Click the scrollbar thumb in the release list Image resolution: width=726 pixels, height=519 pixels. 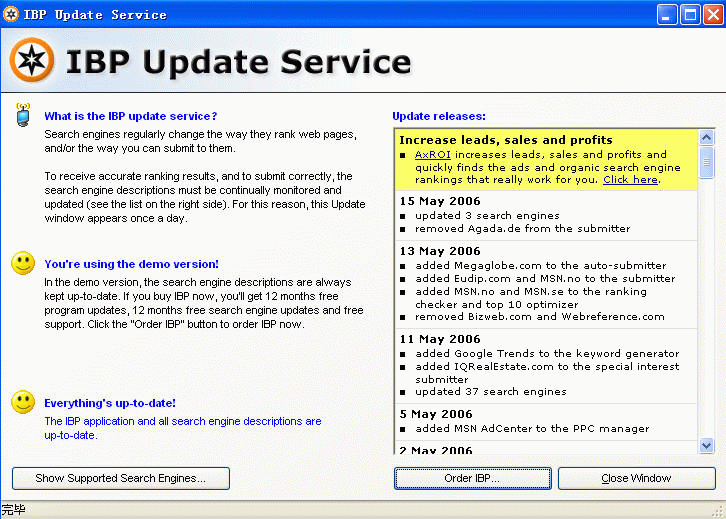tap(706, 162)
